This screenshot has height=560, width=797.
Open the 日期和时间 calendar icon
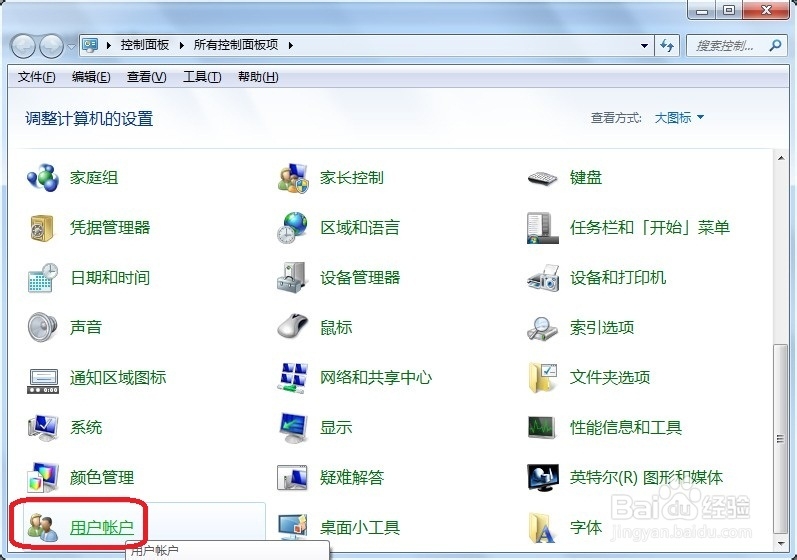pyautogui.click(x=43, y=277)
